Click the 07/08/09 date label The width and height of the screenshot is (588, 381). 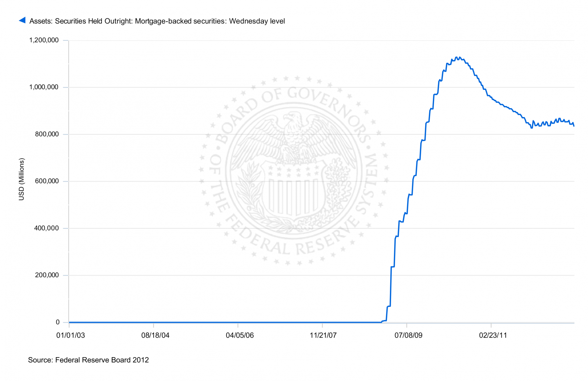tap(408, 335)
